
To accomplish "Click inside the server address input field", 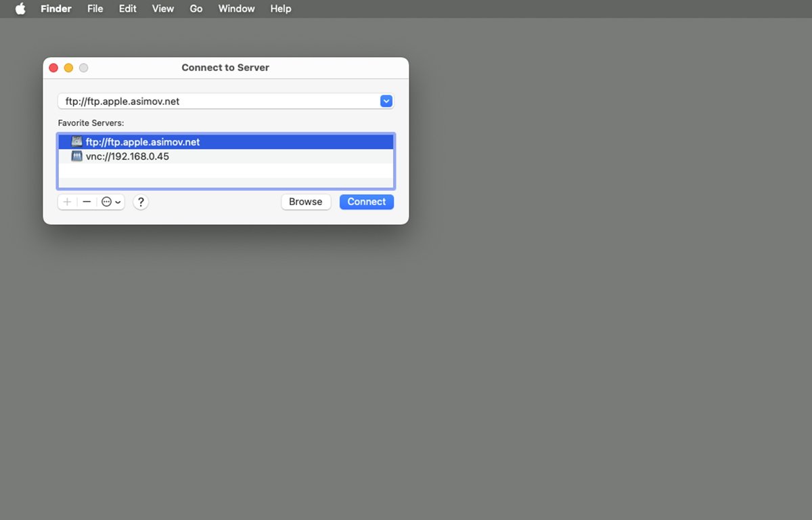I will (x=203, y=100).
